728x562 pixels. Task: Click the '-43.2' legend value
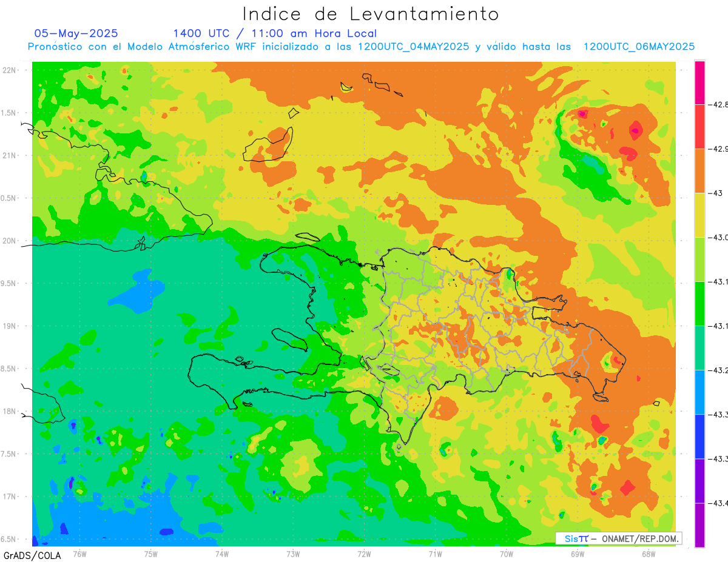[x=720, y=370]
